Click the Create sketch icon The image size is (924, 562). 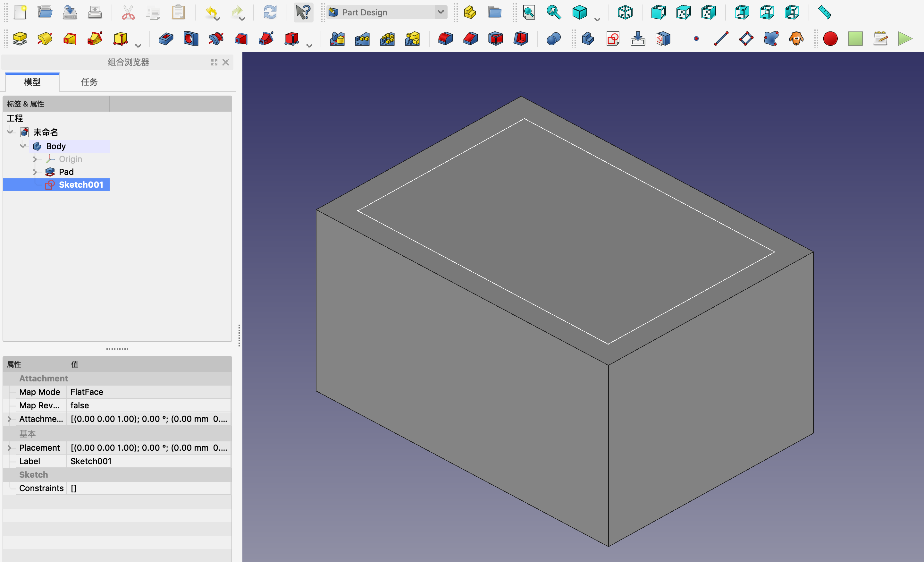613,38
